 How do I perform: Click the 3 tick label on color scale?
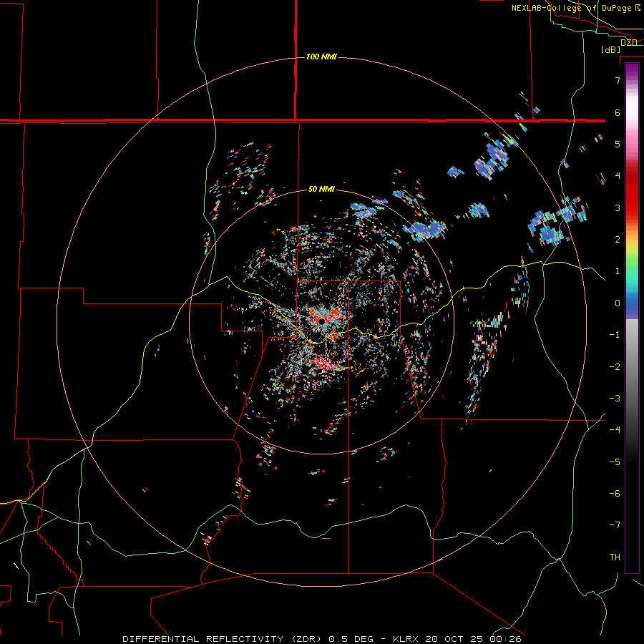[618, 208]
